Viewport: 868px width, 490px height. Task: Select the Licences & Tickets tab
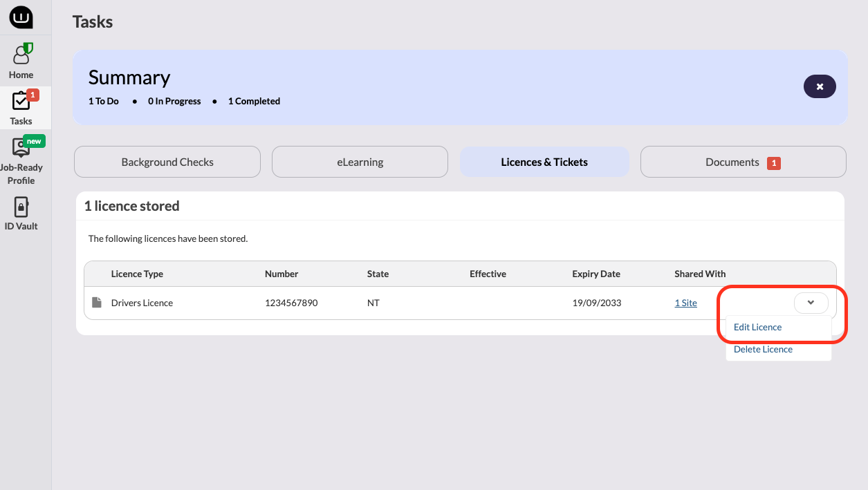(x=544, y=161)
